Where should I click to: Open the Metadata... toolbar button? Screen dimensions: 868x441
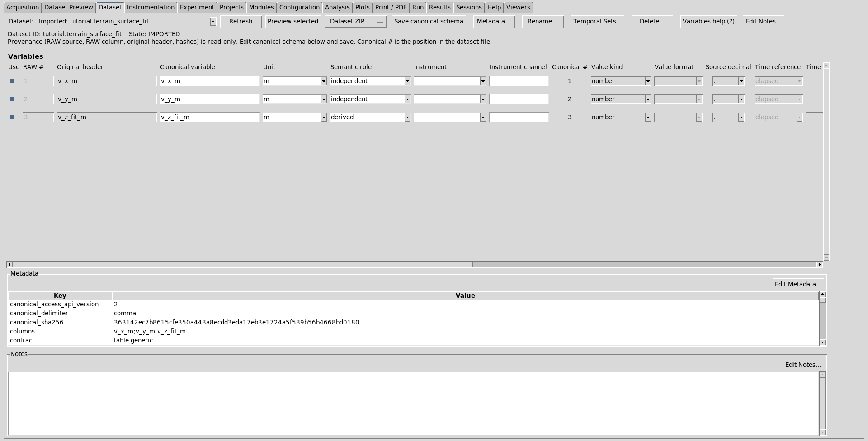pos(494,21)
